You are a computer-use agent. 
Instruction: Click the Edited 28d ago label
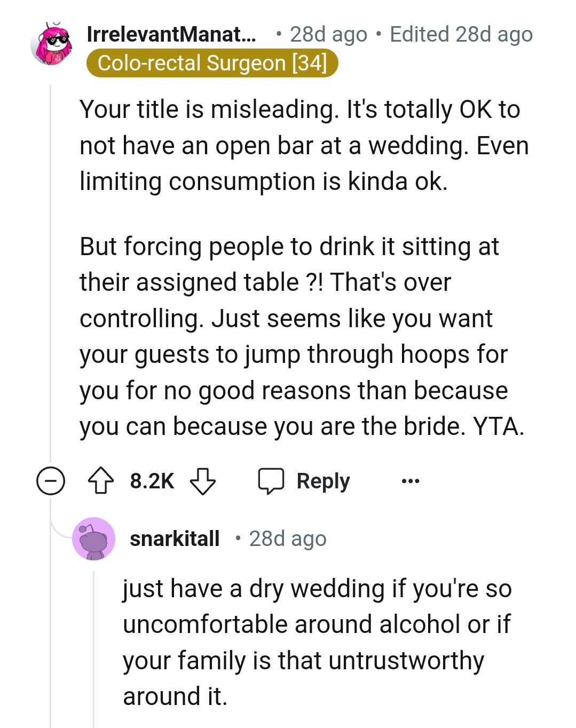tap(461, 34)
